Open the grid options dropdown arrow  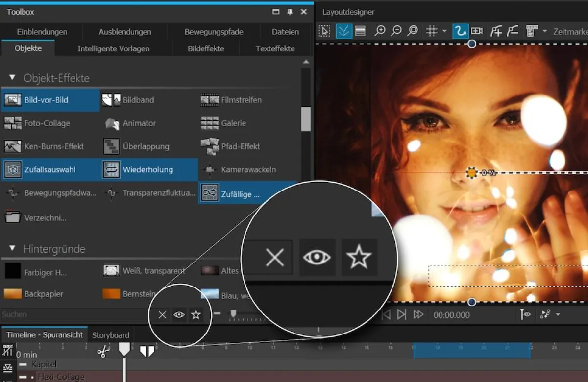[x=444, y=31]
